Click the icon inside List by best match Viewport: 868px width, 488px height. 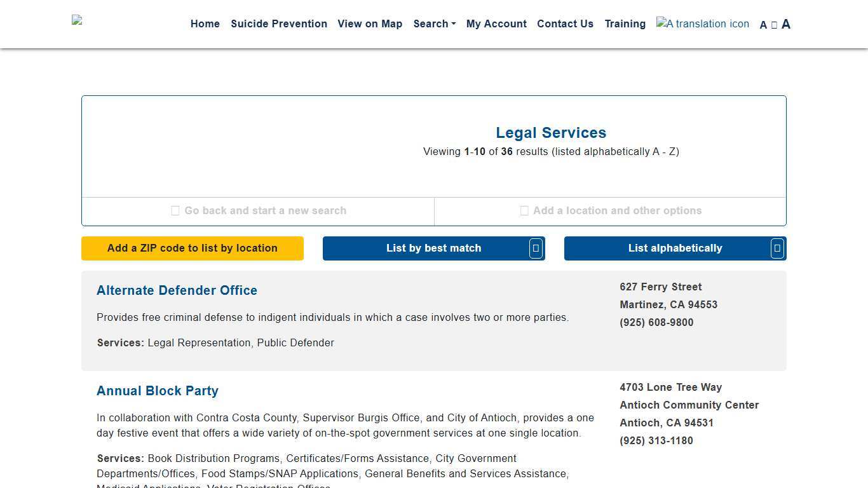click(x=536, y=248)
